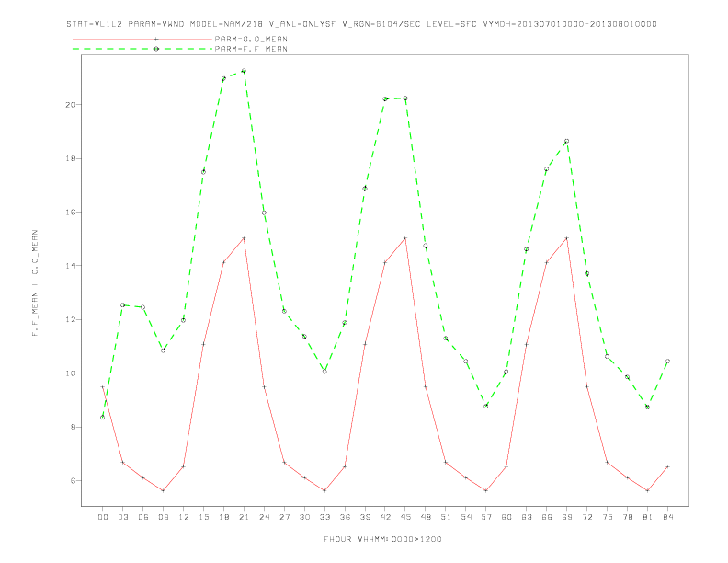Click x-axis forecast hour label 39
Screen dimensions: 728x563
coord(365,517)
